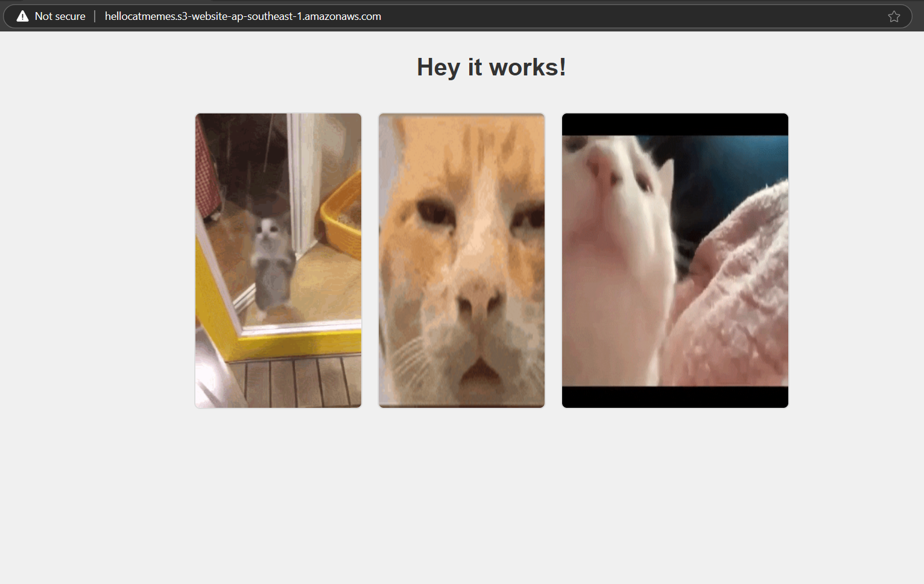Screen dimensions: 924x584
Task: Click the top black bar of third image
Action: click(675, 124)
